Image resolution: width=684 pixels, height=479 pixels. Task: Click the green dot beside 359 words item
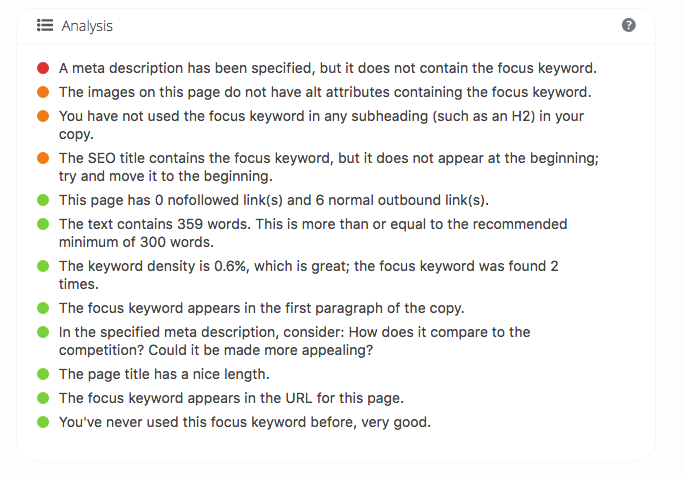pos(43,224)
